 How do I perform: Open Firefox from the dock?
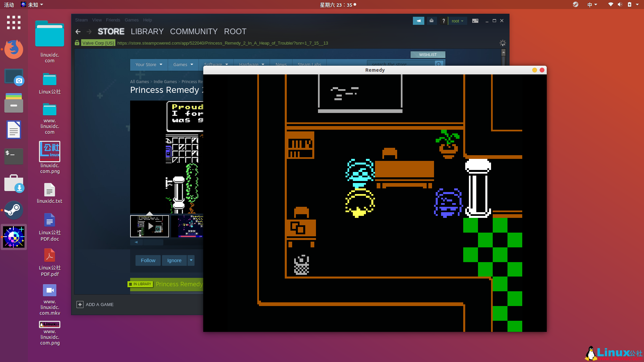click(x=14, y=49)
